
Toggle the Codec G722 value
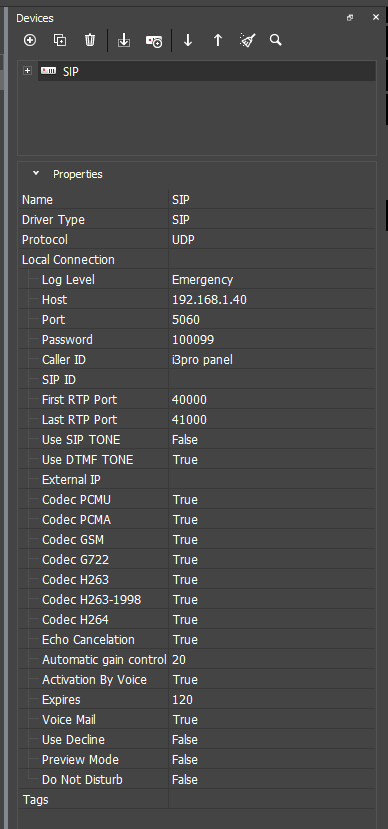click(272, 560)
